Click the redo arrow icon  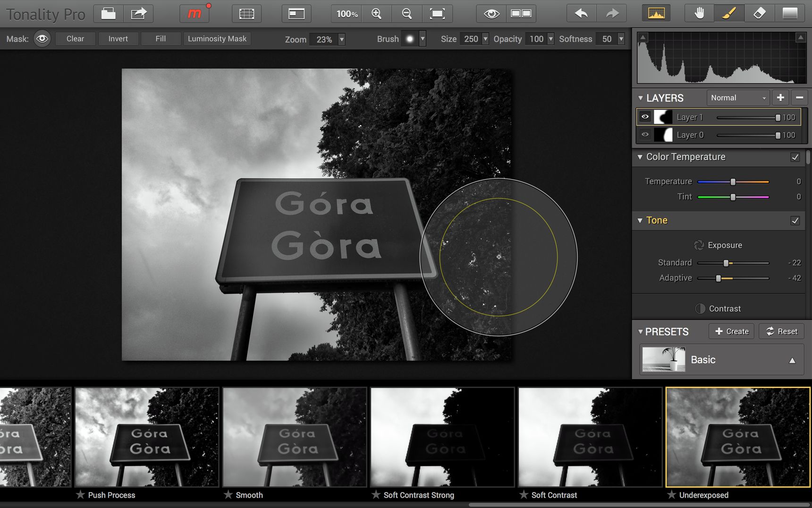tap(612, 14)
